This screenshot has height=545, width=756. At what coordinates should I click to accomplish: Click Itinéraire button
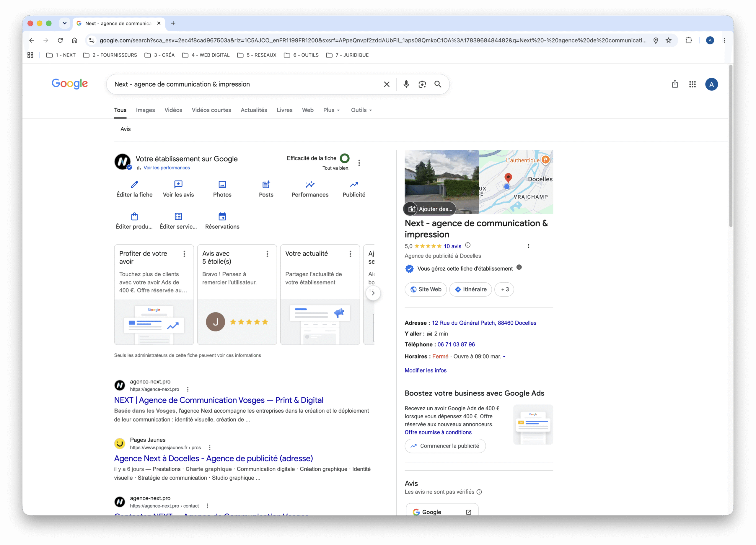pos(471,289)
